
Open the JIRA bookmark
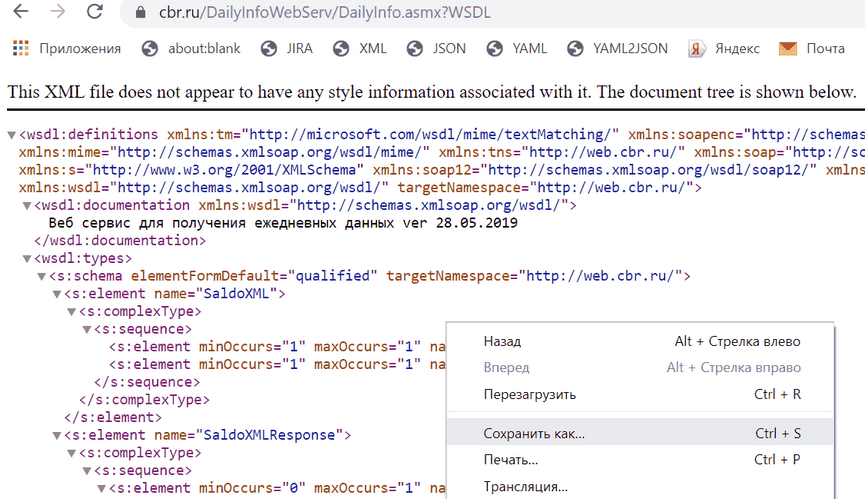[x=286, y=48]
